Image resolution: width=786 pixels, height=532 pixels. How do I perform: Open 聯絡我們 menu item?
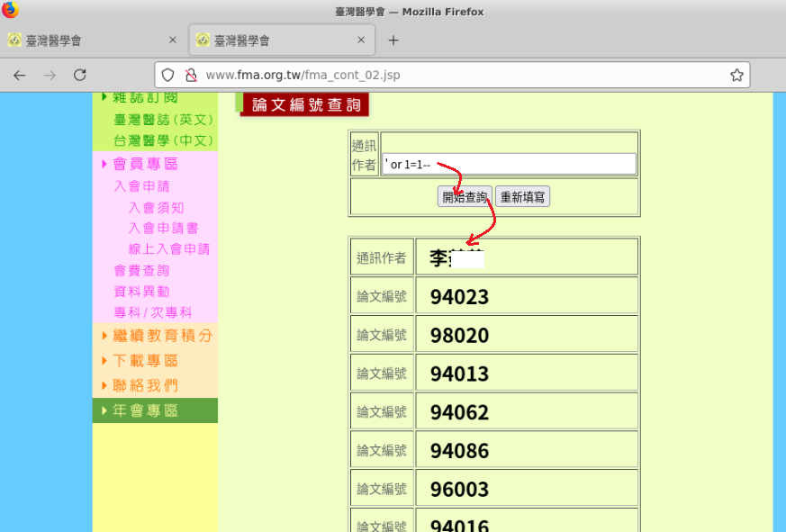tap(145, 385)
